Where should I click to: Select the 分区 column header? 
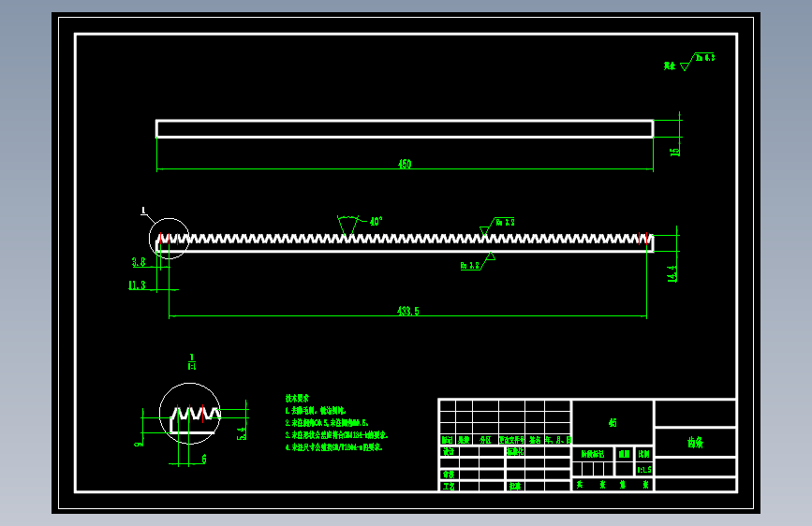point(485,440)
